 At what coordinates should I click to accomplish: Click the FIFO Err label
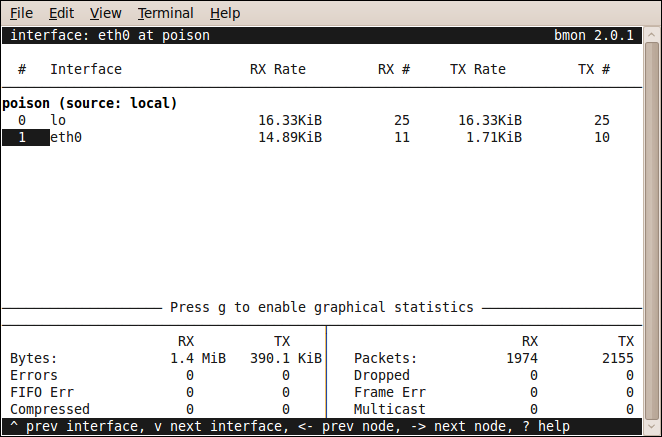[x=42, y=392]
